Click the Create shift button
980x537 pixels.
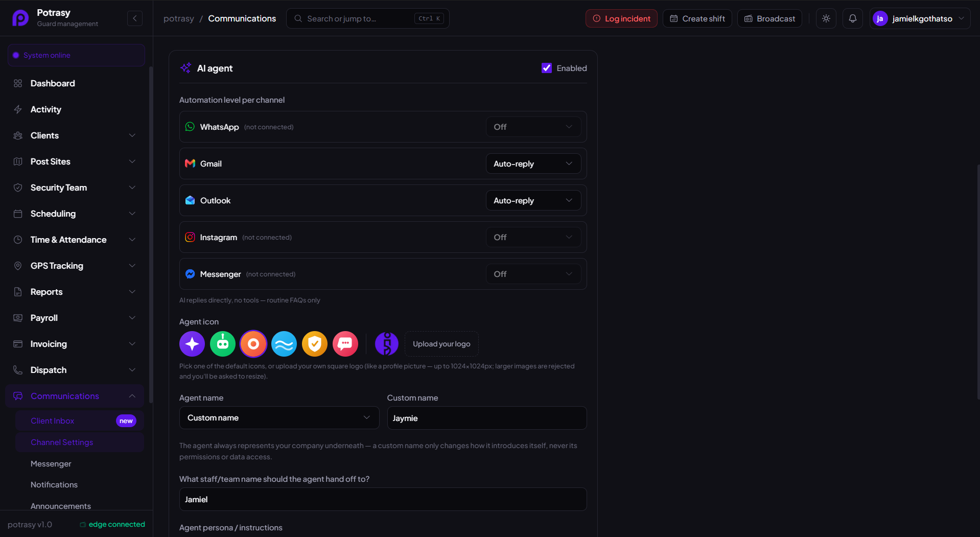click(697, 18)
